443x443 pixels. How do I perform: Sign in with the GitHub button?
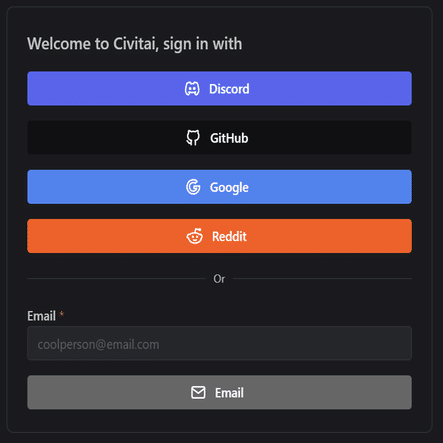219,138
